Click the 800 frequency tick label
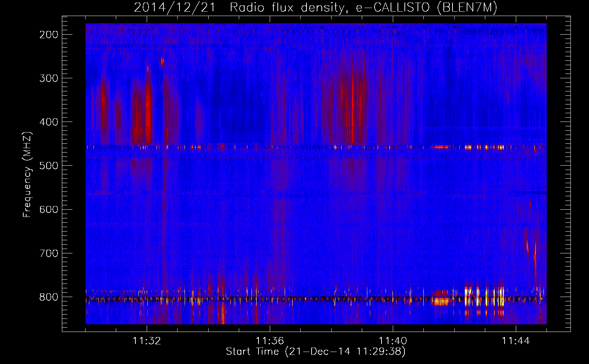Screen dimensions: 589x364 pos(48,297)
